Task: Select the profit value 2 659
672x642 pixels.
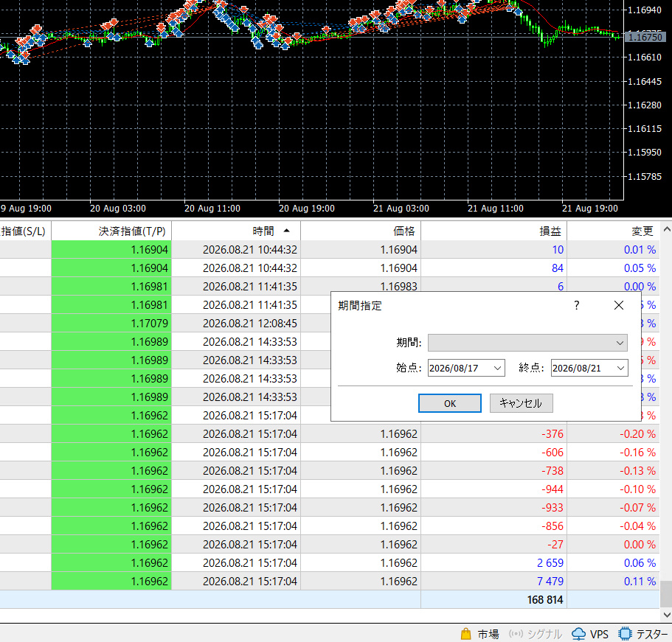Action: pyautogui.click(x=550, y=563)
